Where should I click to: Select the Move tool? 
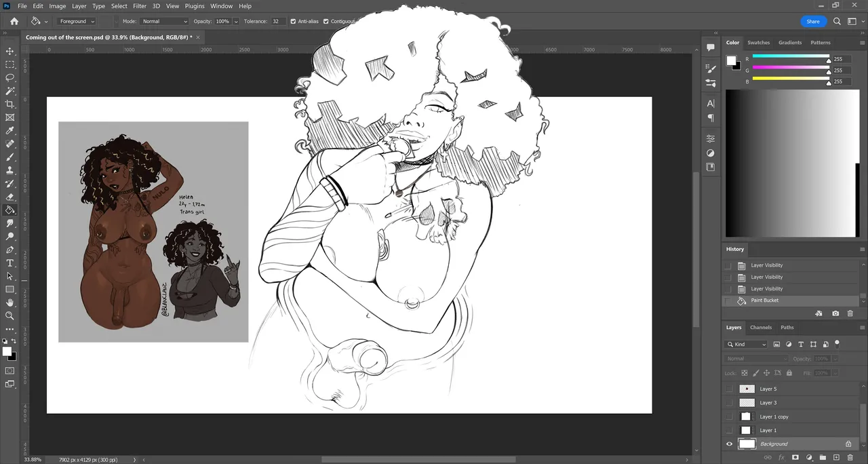pyautogui.click(x=10, y=51)
